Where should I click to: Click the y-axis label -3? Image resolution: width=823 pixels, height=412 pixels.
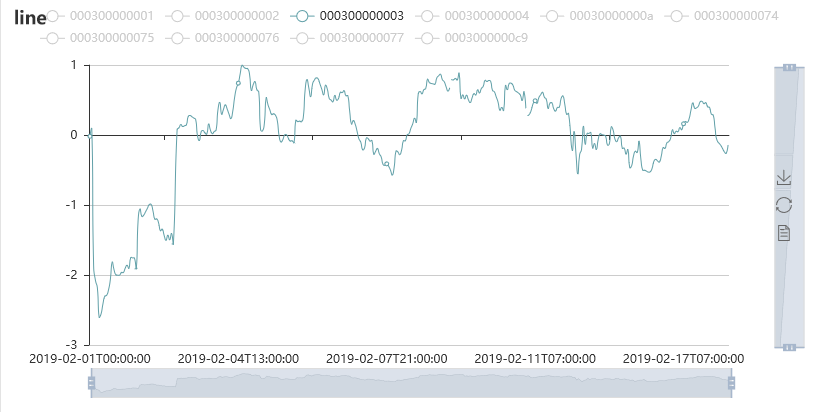pos(71,345)
